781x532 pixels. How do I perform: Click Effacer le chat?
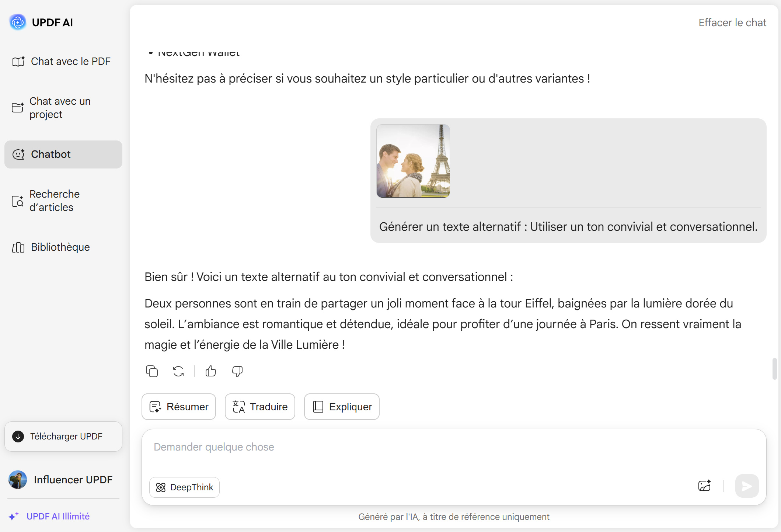click(x=732, y=23)
